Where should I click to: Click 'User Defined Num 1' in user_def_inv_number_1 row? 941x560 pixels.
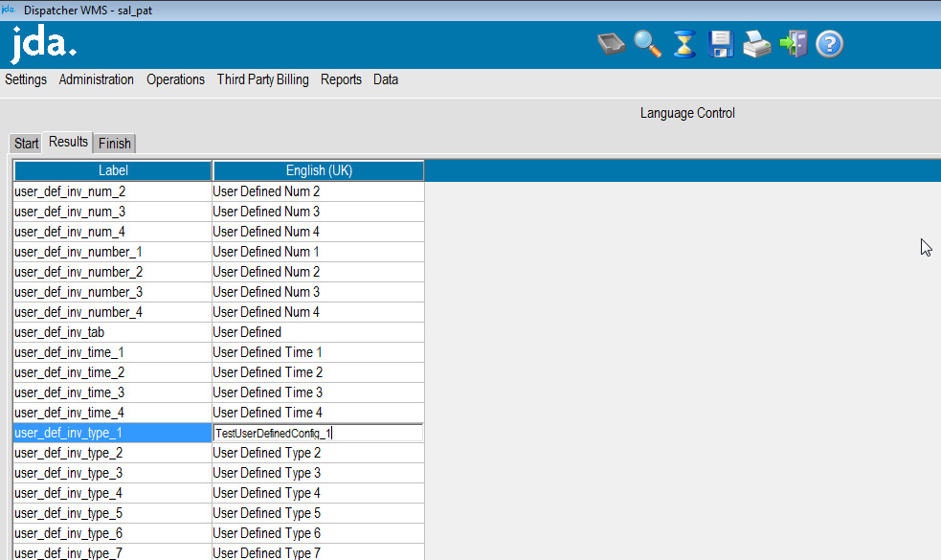pos(318,252)
